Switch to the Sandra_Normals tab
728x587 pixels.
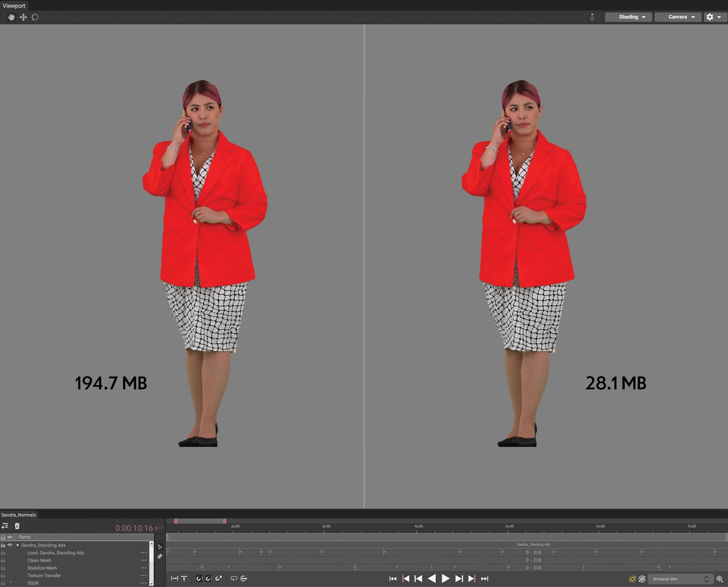pos(19,515)
